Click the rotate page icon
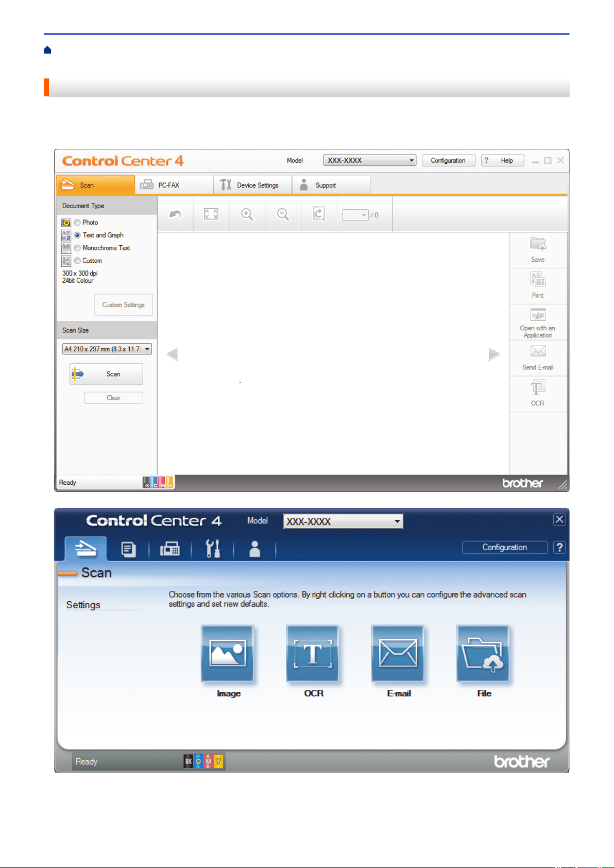This screenshot has height=868, width=614. coord(319,214)
